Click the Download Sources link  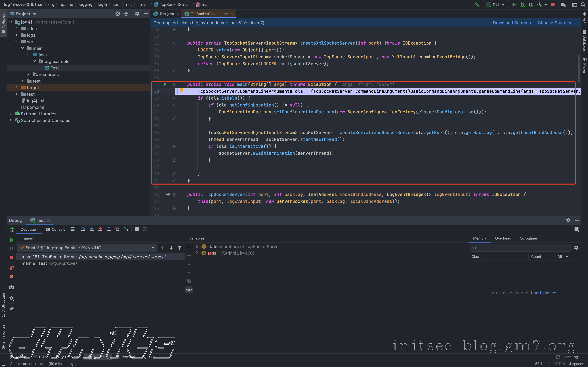[x=511, y=23]
